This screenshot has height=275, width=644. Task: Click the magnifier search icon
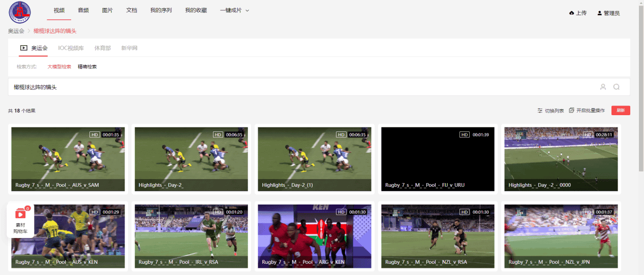pyautogui.click(x=616, y=87)
